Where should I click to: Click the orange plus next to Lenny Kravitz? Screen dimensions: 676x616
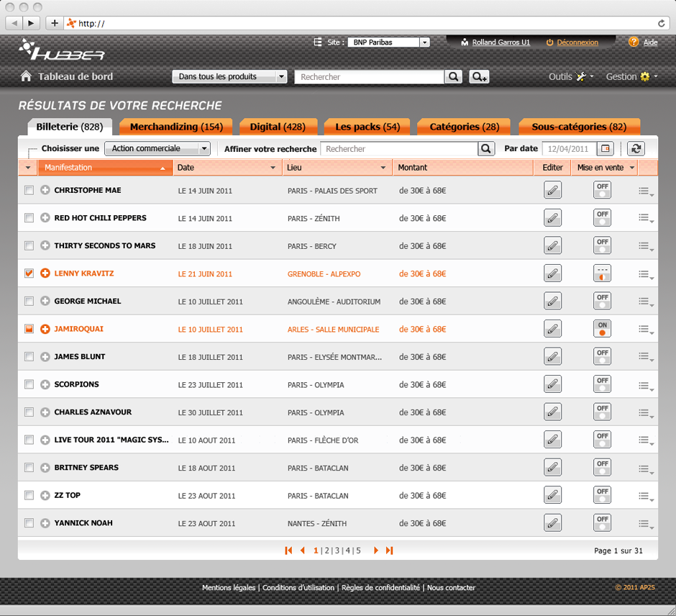point(45,273)
